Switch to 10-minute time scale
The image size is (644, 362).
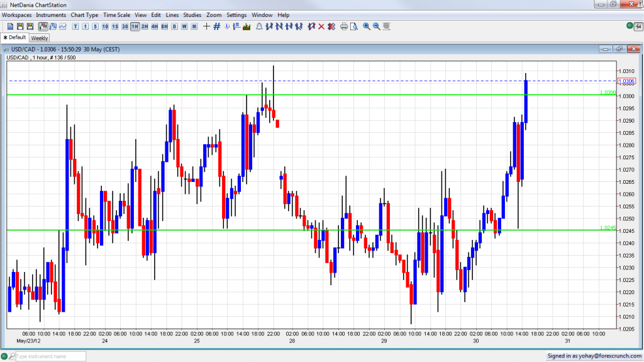105,26
